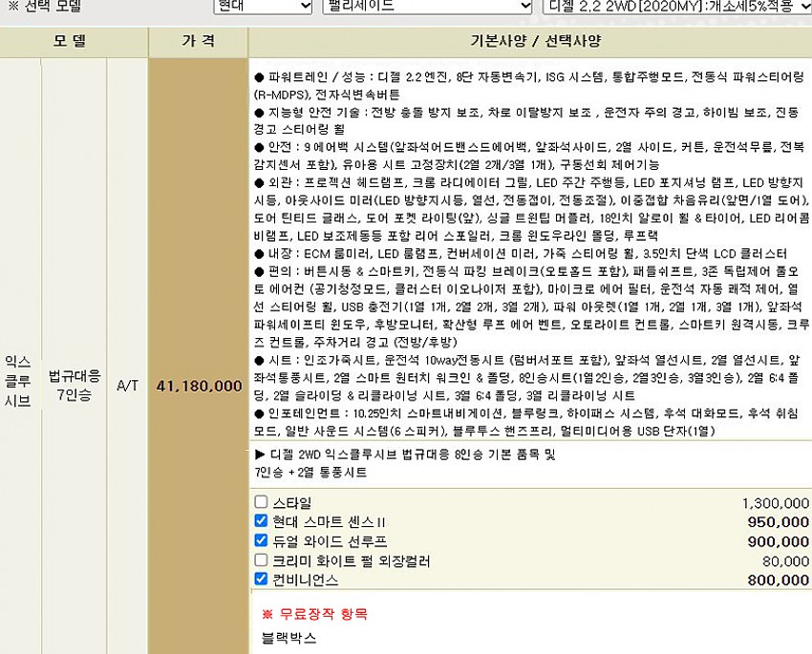Click the 법규대응 7인승 cell
Screen dimensions: 812x654
74,386
